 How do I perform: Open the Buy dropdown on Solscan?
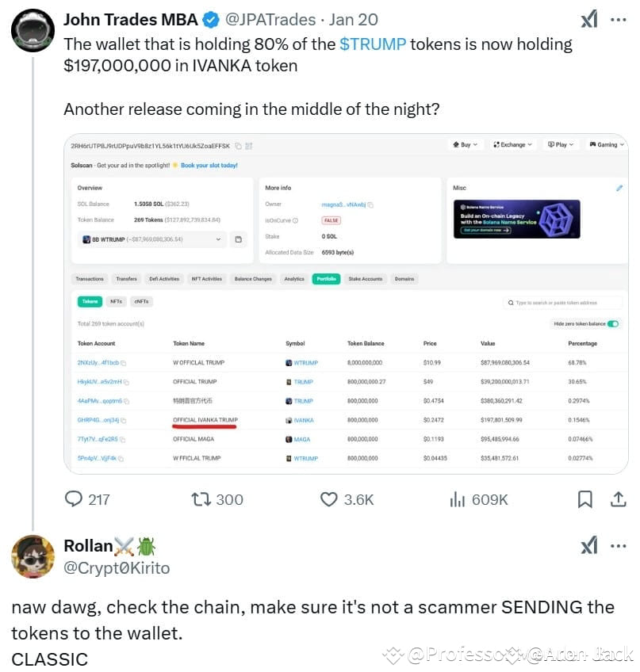pyautogui.click(x=465, y=145)
